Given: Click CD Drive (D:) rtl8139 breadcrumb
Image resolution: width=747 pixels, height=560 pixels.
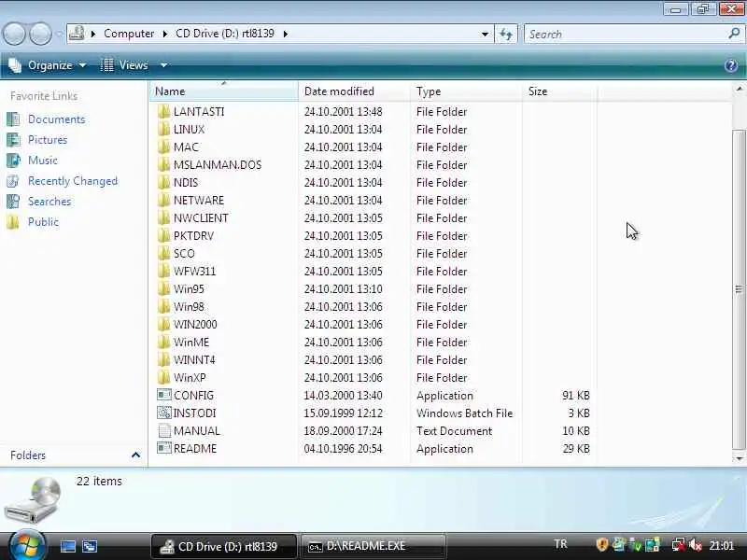Looking at the screenshot, I should coord(225,34).
